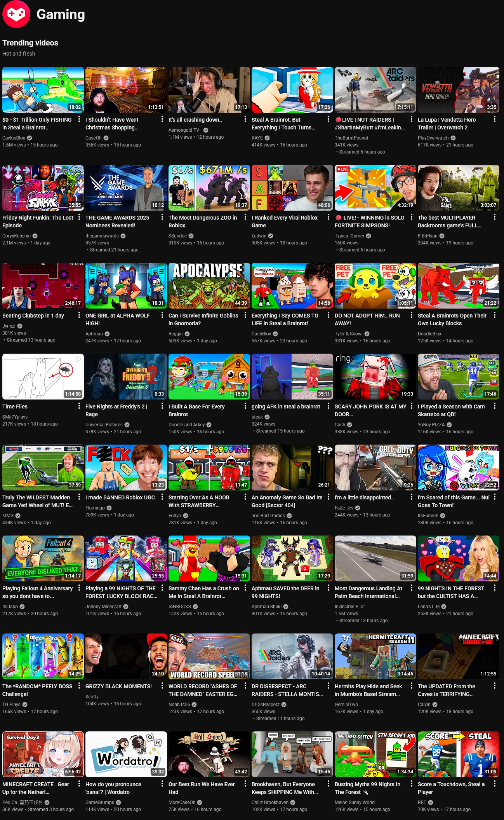
Task: Open 'Truly The WILDEST Madden Game Yet!' video title
Action: click(x=37, y=501)
